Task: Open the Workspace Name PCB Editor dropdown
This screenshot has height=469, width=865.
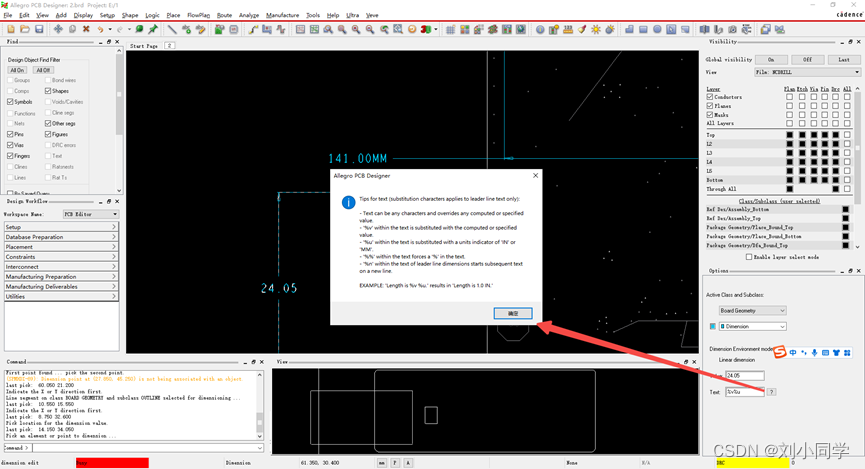Action: (90, 214)
